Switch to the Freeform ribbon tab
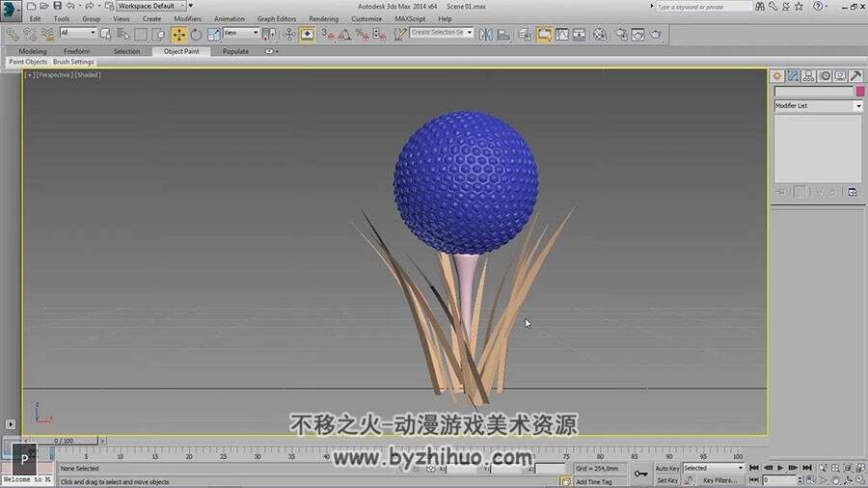This screenshot has height=488, width=868. tap(77, 51)
